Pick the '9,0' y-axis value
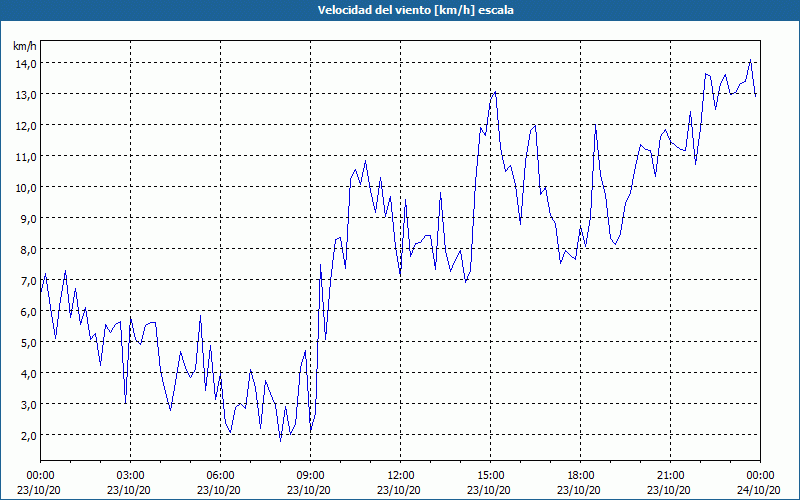 click(28, 219)
